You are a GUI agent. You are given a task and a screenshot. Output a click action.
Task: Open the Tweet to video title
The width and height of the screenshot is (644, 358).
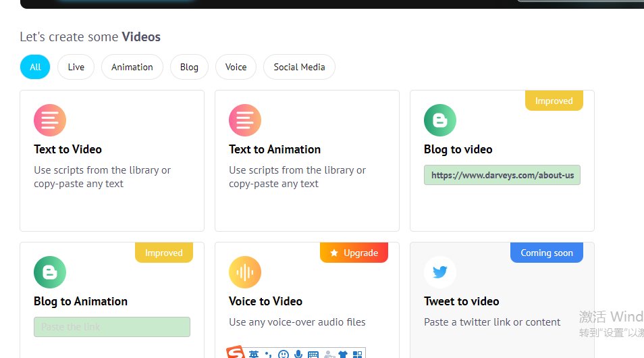coord(462,301)
